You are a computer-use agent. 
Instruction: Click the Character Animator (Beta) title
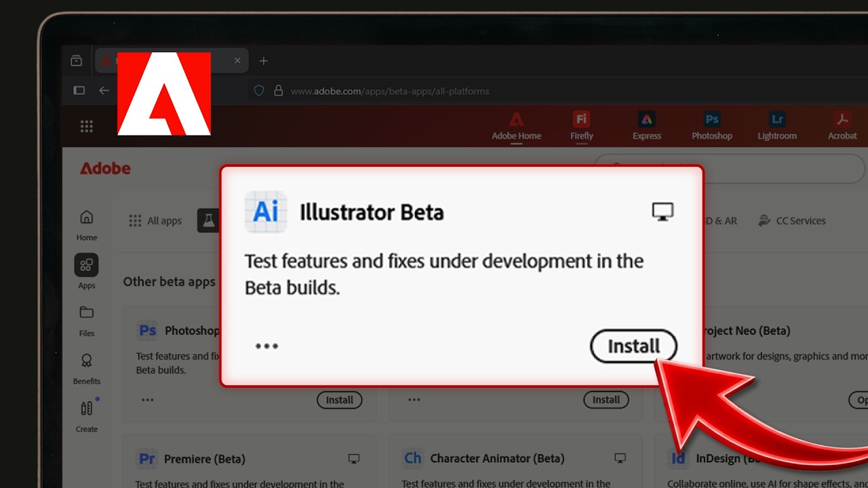pyautogui.click(x=497, y=459)
